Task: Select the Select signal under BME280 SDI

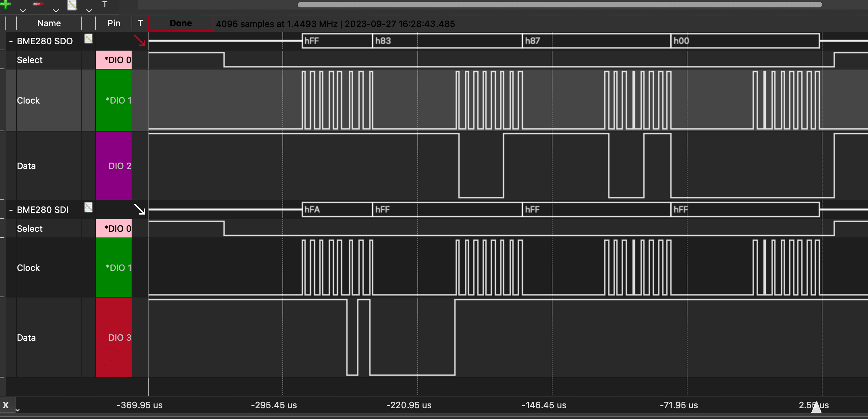Action: tap(30, 229)
